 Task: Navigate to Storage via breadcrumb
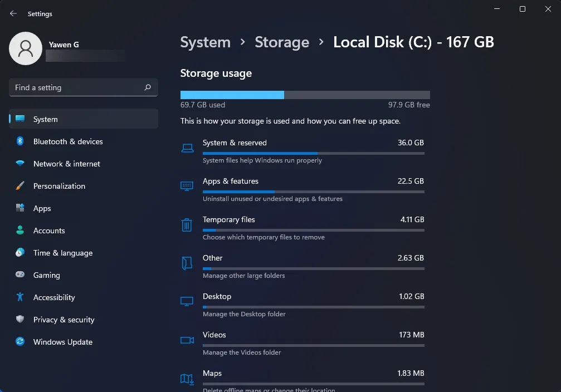point(282,42)
